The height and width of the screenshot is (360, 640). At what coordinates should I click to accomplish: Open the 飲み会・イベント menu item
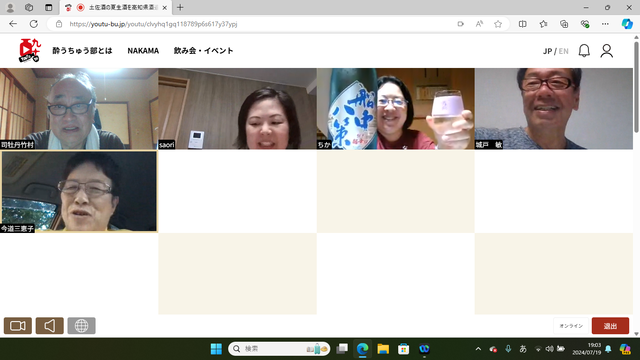click(203, 51)
